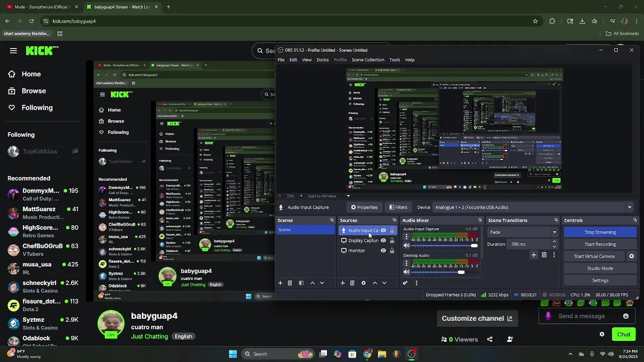Screen dimensions: 644x362
Task: Open OBS Scene Collection menu
Action: [368, 60]
